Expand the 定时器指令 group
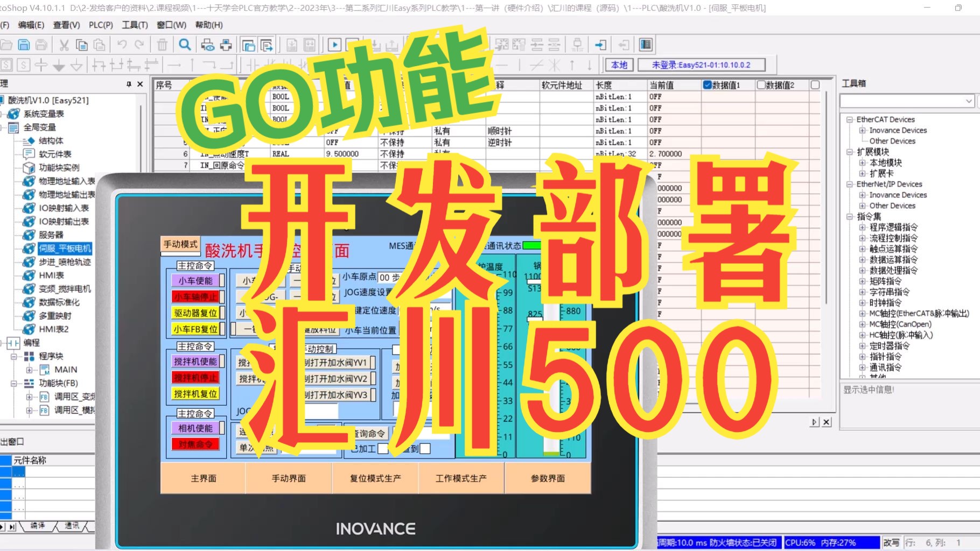The width and height of the screenshot is (980, 551). point(863,345)
